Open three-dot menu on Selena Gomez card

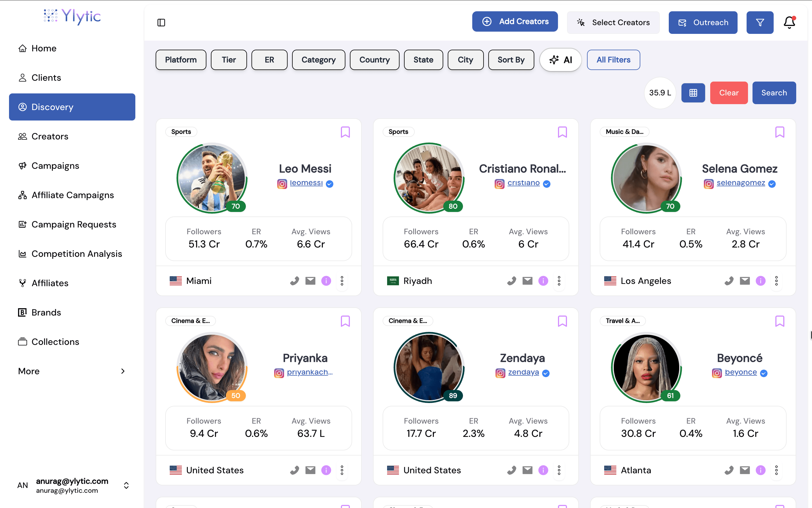[x=776, y=281]
